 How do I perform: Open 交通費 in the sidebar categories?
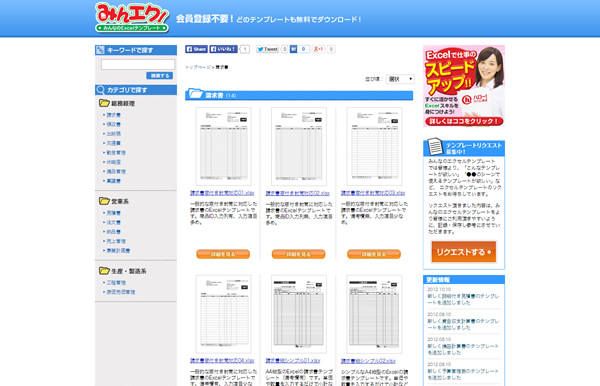[x=114, y=143]
